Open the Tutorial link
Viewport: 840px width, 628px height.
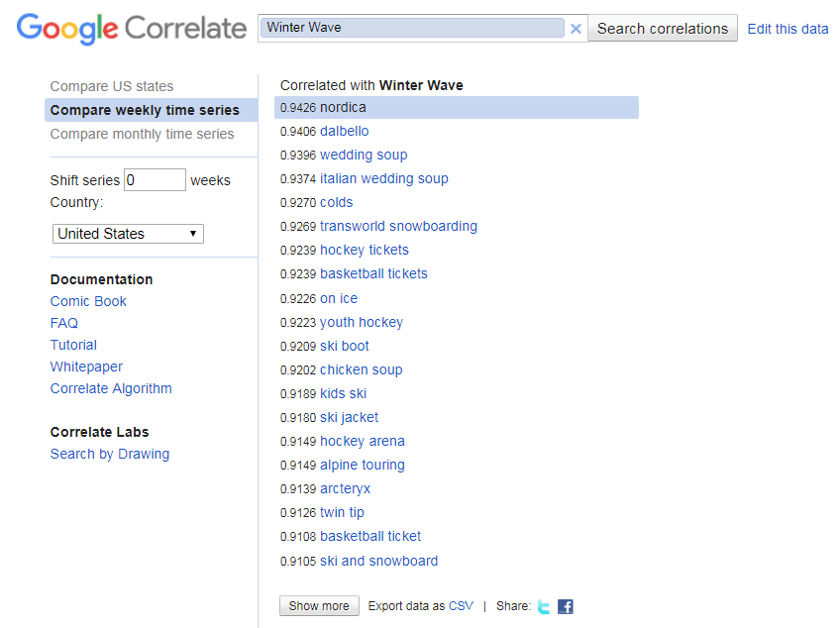click(x=73, y=345)
